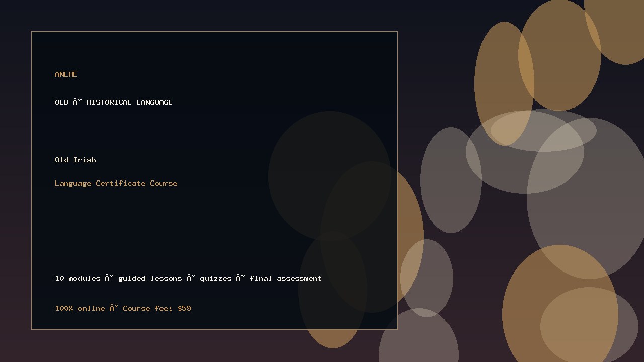Select the Old Irish title
Screen dimensions: 644x362
(75, 160)
